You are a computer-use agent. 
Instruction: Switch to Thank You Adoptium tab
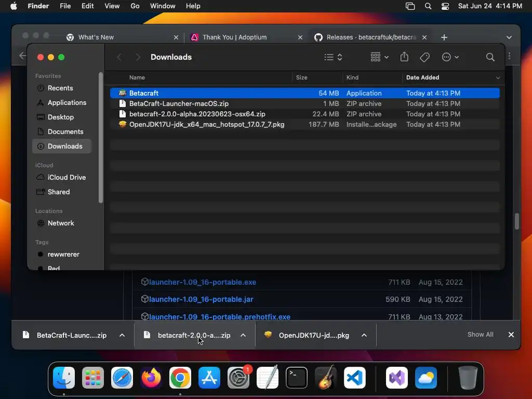tap(234, 37)
